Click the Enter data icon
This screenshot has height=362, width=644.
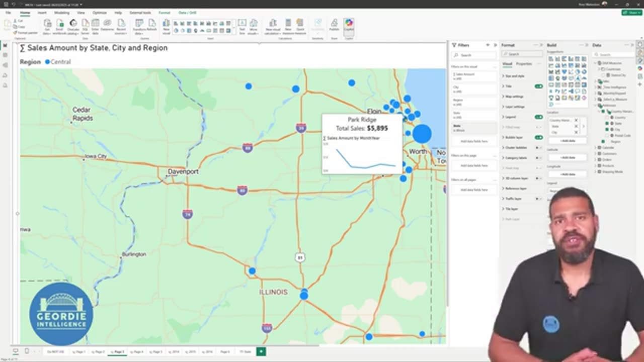96,26
